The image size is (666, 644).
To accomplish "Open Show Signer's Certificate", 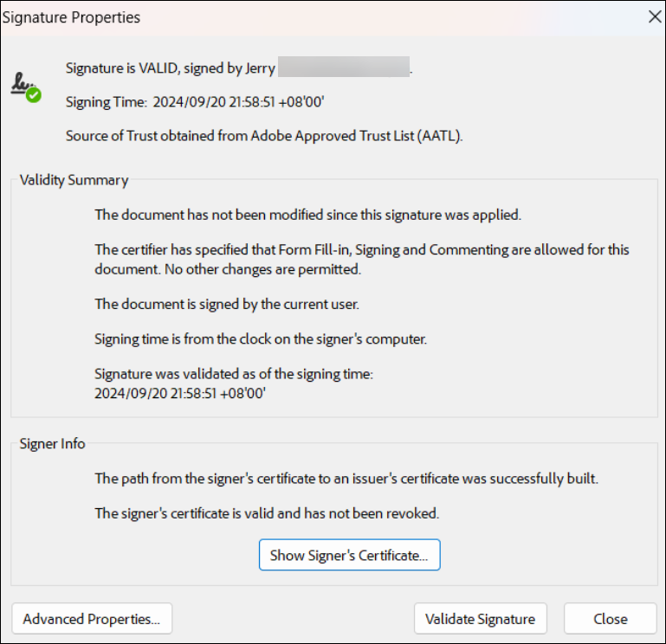I will point(349,555).
